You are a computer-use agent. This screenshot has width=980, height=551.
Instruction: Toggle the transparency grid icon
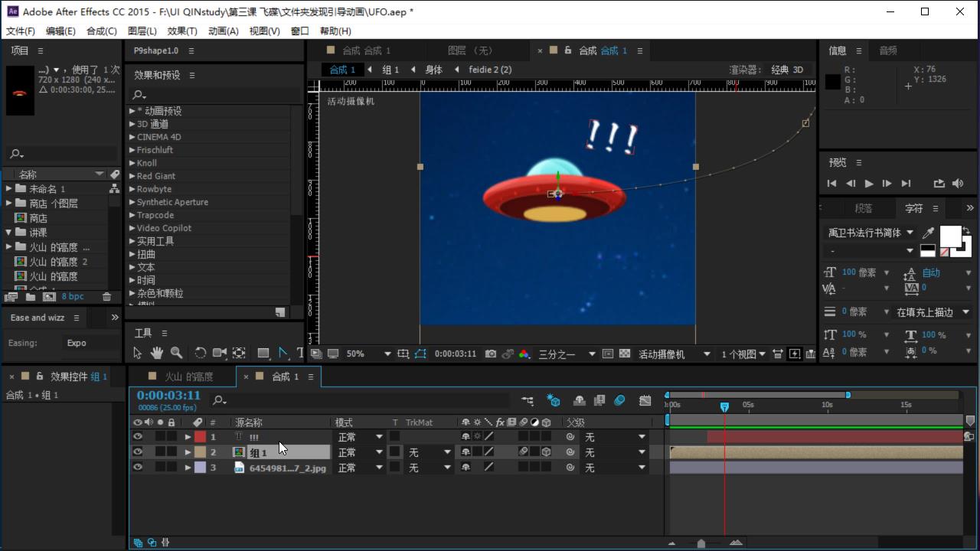pos(625,354)
